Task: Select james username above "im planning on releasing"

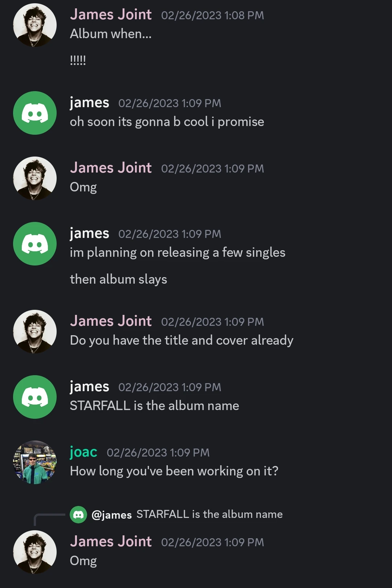Action: [x=89, y=234]
